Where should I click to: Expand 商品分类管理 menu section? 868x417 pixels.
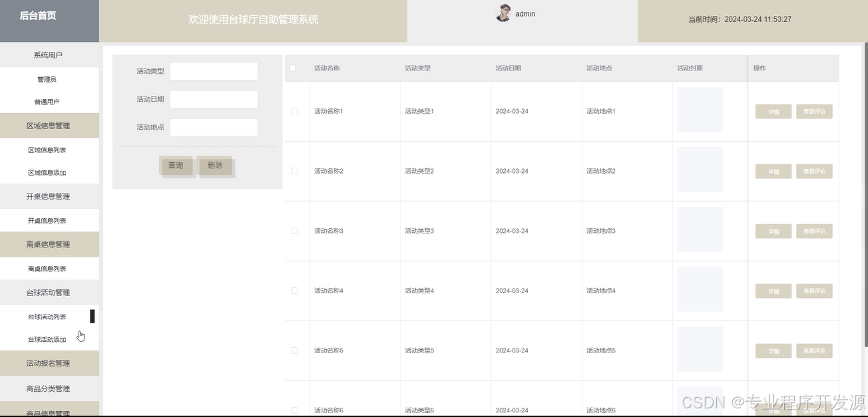(49, 388)
